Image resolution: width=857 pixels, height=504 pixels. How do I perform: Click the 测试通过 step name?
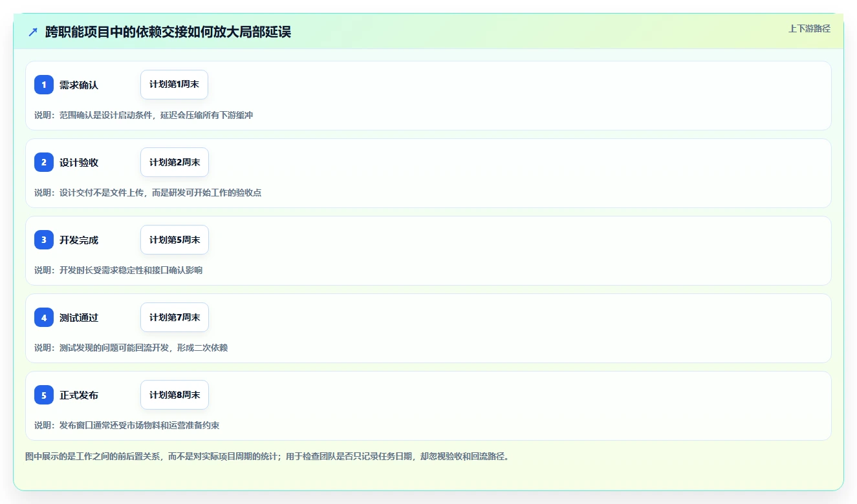pyautogui.click(x=79, y=317)
